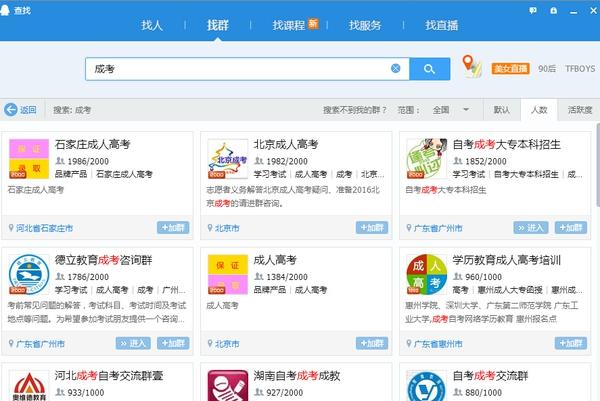Sort results by 活跃度
The image size is (600, 401).
(x=580, y=110)
